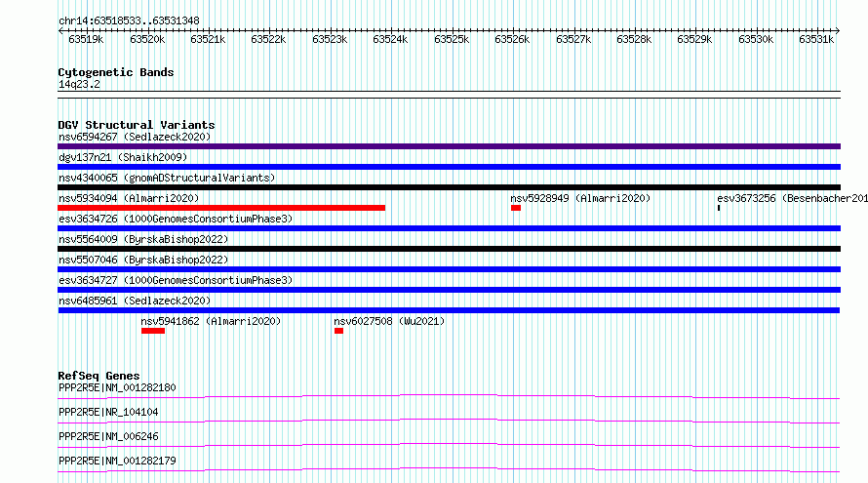Click the 63527k ruler tick label
Viewport: 868px width, 483px height.
pos(573,39)
